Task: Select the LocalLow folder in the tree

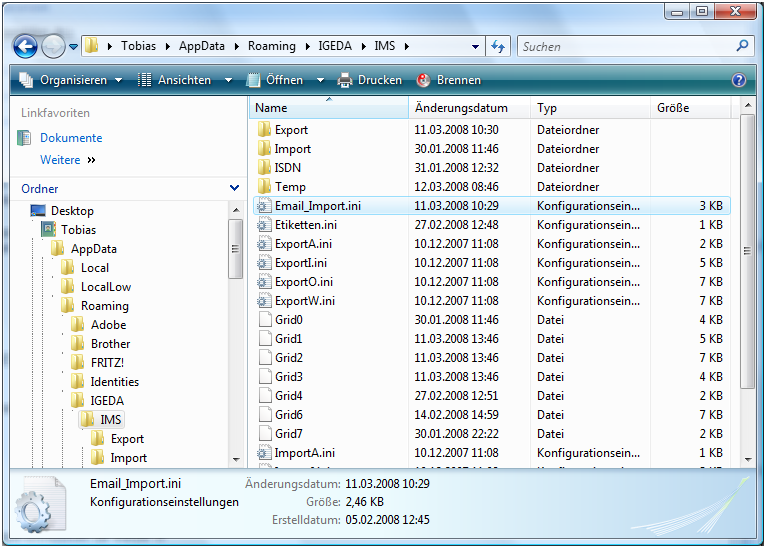Action: coord(106,287)
